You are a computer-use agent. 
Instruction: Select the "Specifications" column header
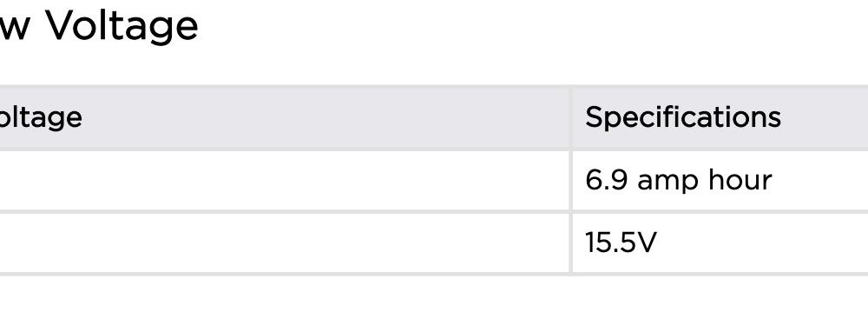click(x=682, y=117)
